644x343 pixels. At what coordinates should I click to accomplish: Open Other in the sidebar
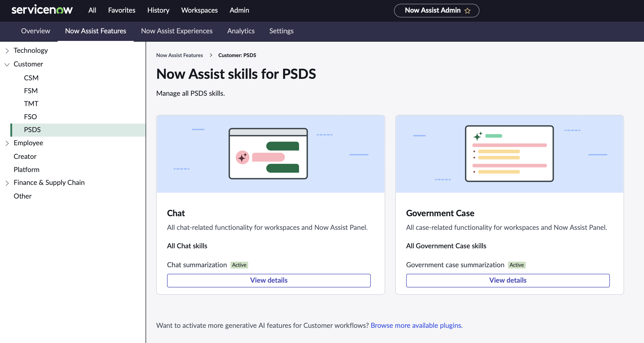point(22,196)
